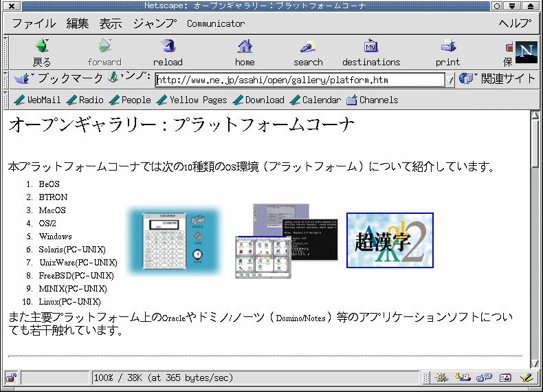
Task: Go back with the 戻る button
Action: coord(42,53)
